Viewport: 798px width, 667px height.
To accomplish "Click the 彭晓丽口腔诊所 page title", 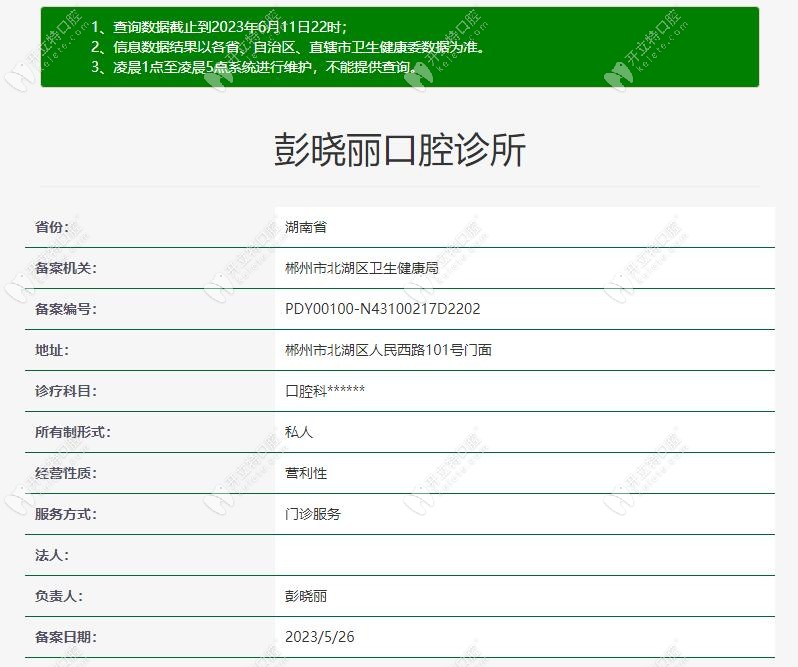I will pos(399,150).
